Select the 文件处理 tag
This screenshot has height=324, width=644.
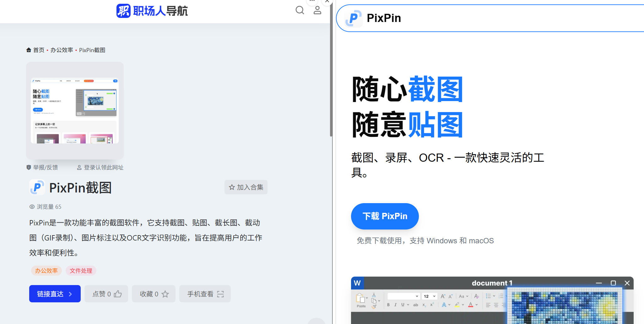(x=81, y=271)
